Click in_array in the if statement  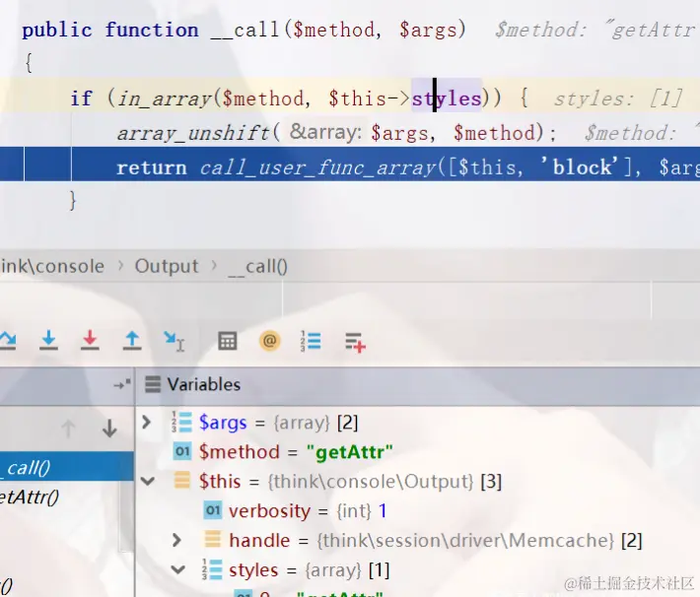(164, 99)
